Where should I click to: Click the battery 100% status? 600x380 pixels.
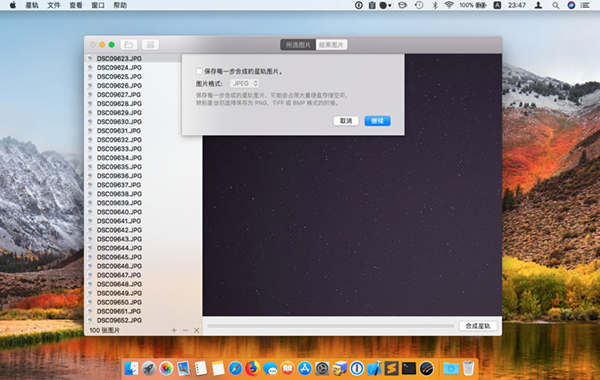473,5
